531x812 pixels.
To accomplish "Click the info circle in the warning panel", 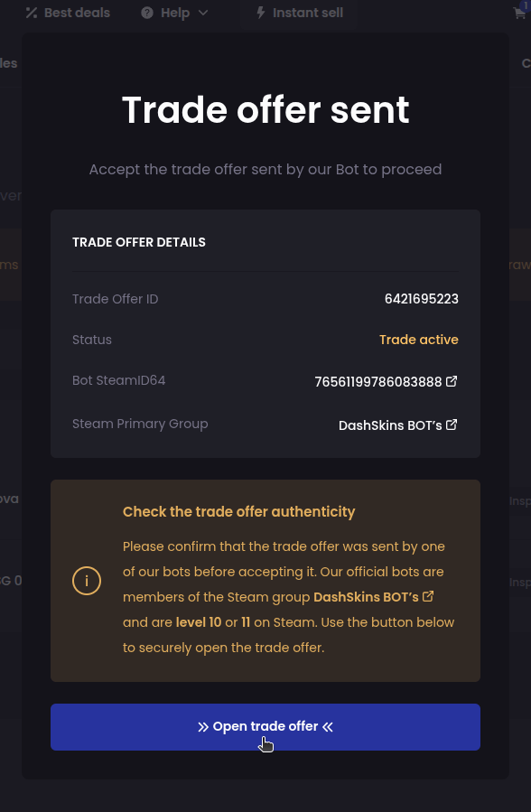I will click(x=87, y=581).
